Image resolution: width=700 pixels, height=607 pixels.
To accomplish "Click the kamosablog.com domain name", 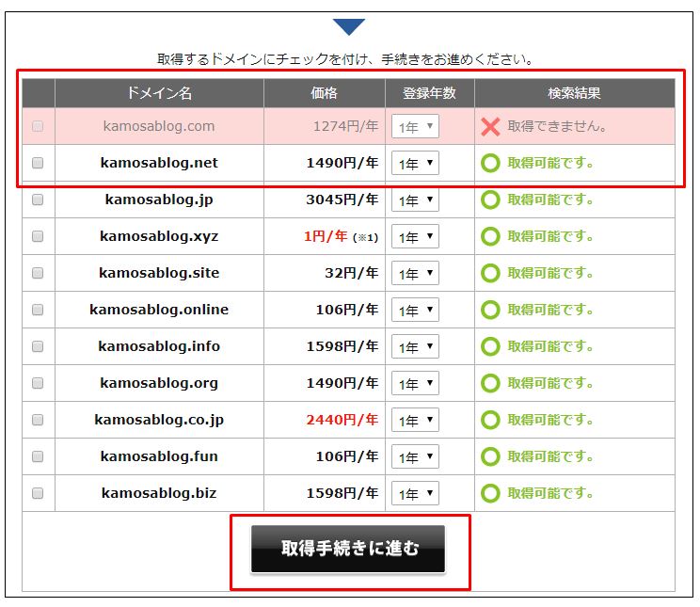I will 159,126.
